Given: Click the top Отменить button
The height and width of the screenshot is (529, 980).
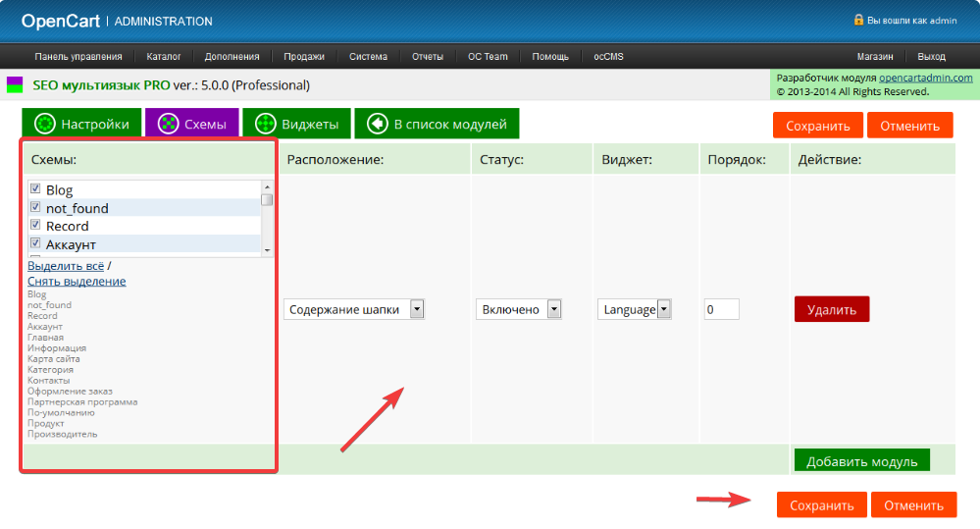Looking at the screenshot, I should (x=910, y=125).
